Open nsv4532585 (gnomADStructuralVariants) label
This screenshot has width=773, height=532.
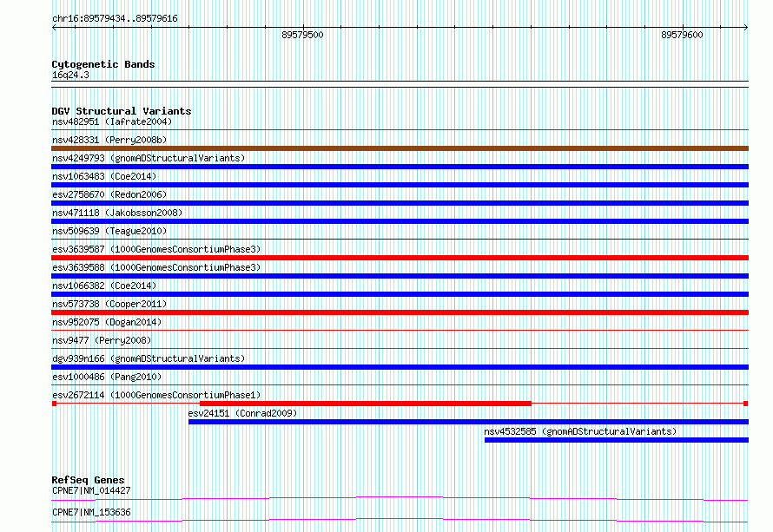click(580, 431)
